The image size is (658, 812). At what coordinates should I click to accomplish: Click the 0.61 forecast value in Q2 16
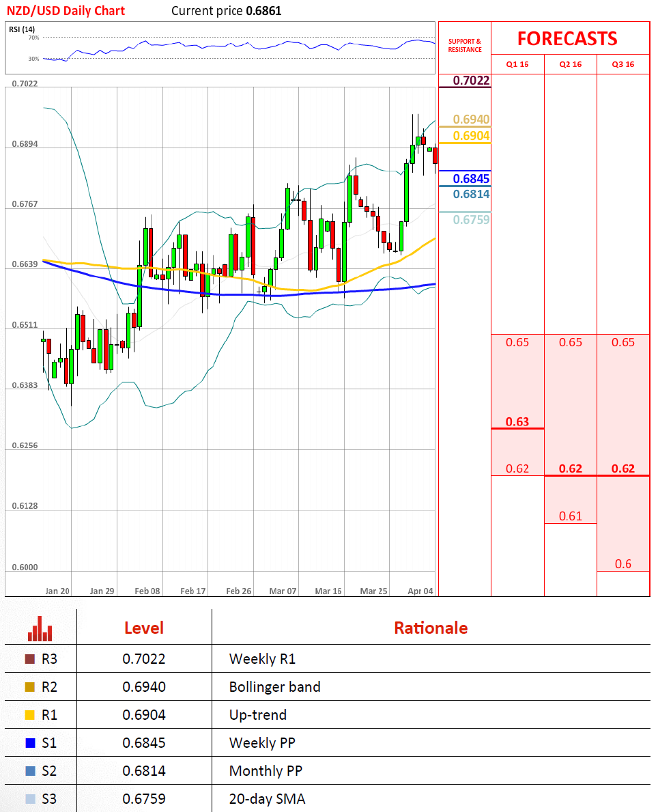point(571,516)
